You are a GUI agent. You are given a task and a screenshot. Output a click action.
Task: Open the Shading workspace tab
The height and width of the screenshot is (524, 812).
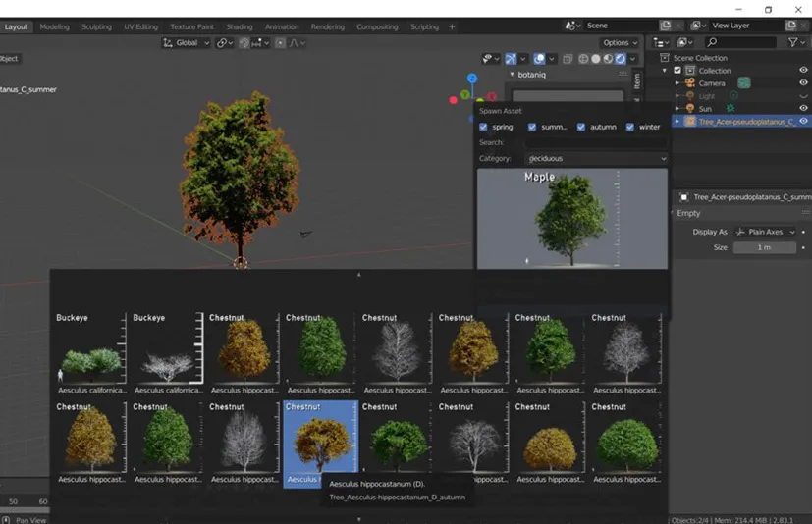(x=240, y=26)
